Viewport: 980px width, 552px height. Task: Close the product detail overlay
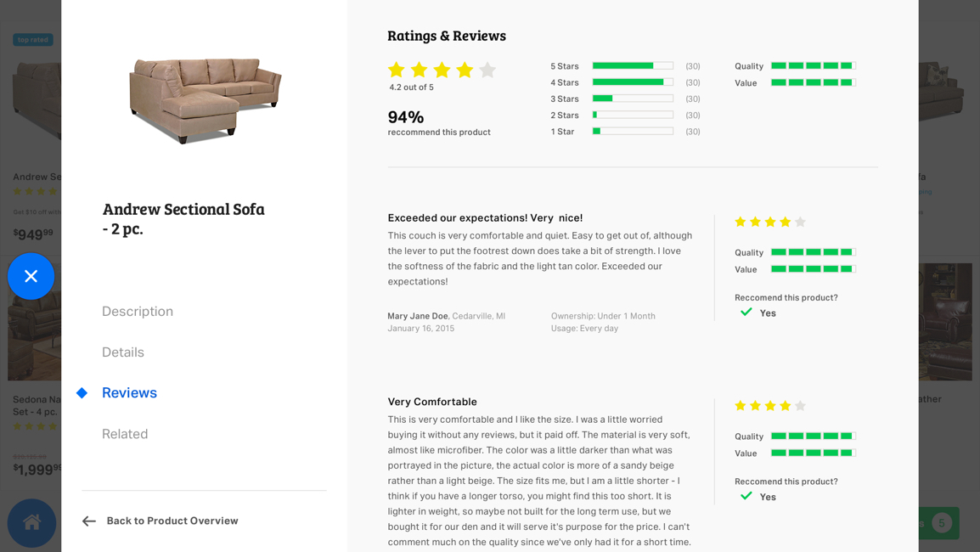31,276
